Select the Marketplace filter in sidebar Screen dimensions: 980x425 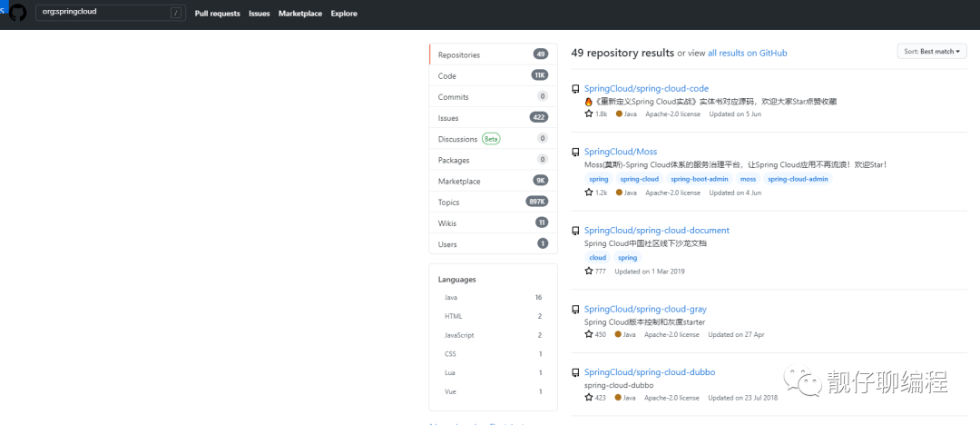tap(493, 181)
